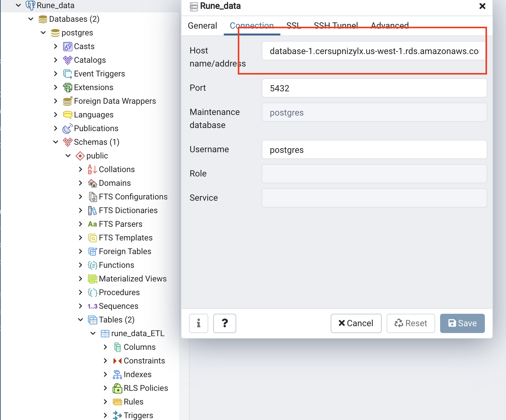
Task: Click the FTS Dictionaries icon
Action: pos(93,211)
